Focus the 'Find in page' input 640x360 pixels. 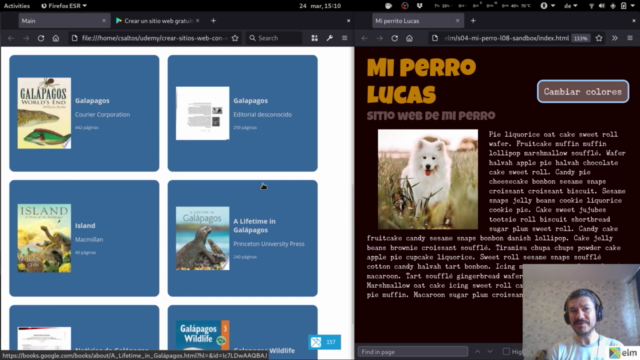pos(413,351)
